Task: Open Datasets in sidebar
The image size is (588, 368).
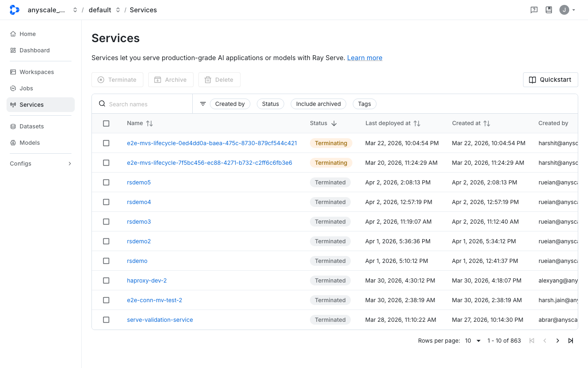Action: [40, 126]
